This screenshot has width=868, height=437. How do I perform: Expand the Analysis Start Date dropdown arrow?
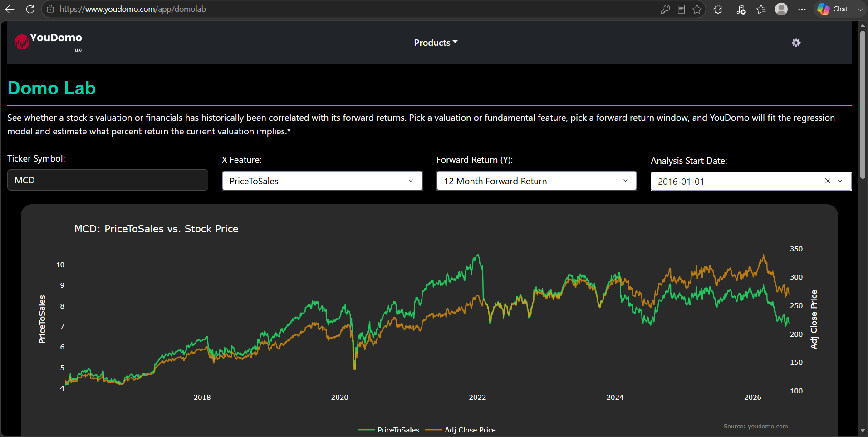tap(840, 181)
